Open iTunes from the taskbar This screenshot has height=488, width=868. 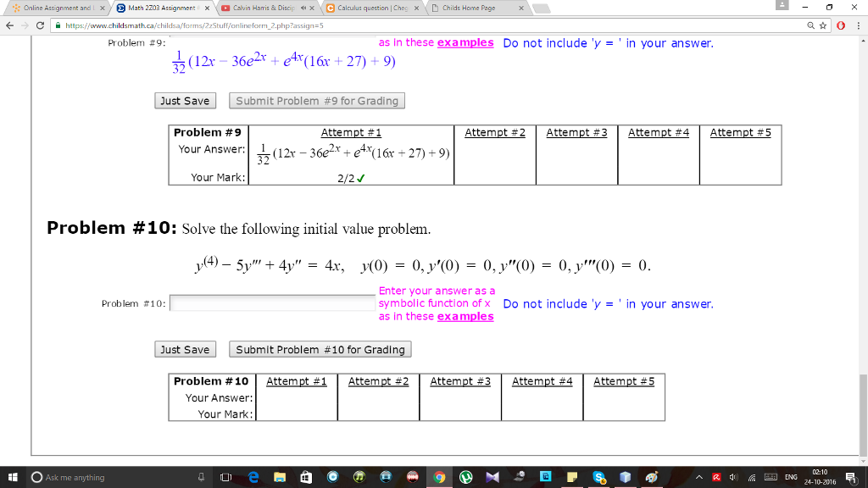359,477
